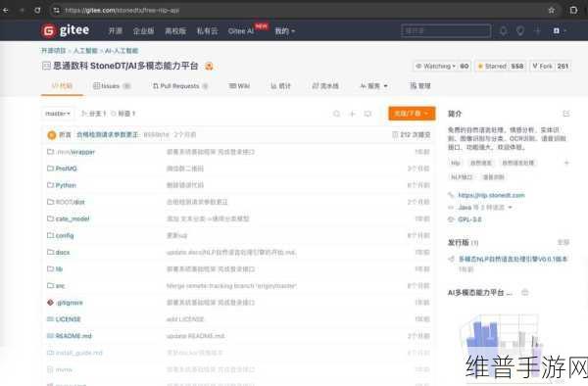
Task: Switch to the 代码 tab
Action: 62,86
